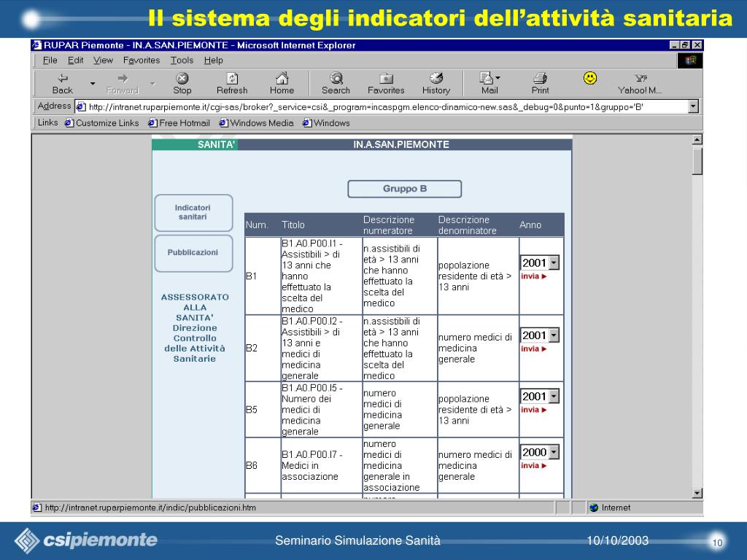Click the scrollbar down arrow
The width and height of the screenshot is (747, 560).
pos(697,494)
